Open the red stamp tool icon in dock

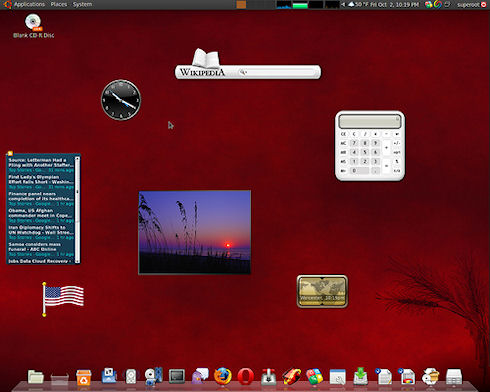[x=268, y=377]
